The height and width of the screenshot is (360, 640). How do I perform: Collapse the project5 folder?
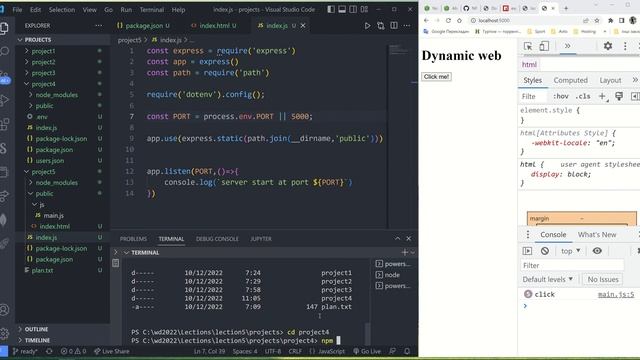coord(43,172)
